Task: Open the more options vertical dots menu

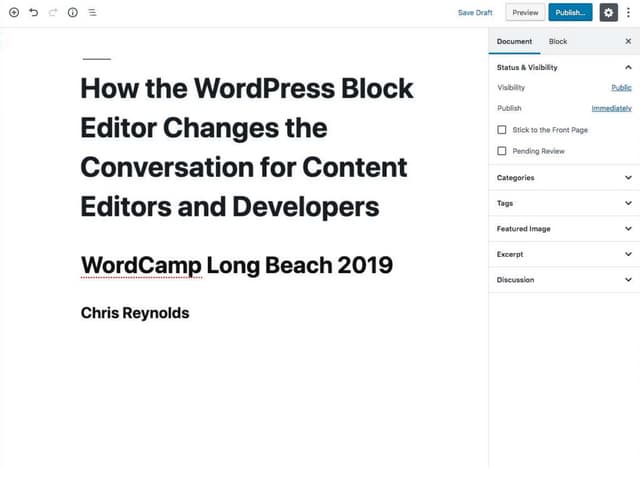Action: [629, 13]
